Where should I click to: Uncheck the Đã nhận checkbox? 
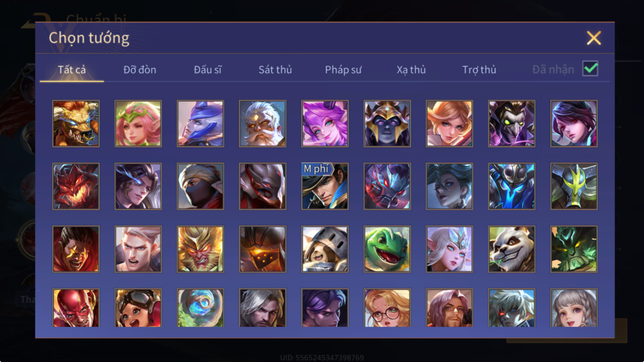click(590, 69)
